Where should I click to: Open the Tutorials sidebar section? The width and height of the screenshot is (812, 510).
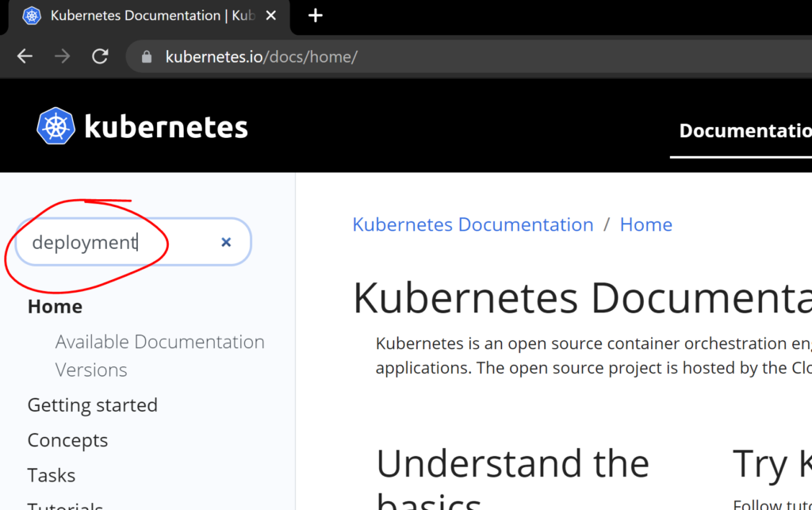(65, 504)
